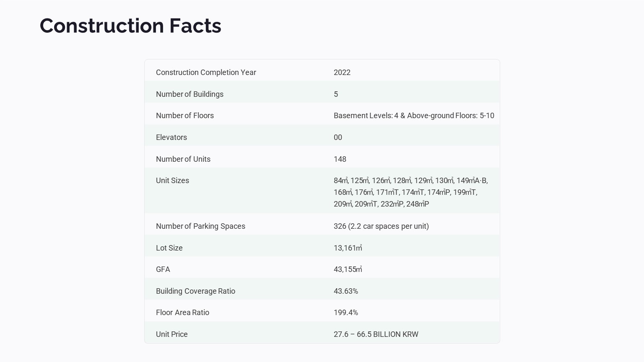Click the Floor Area Ratio value 199.4%
Image resolution: width=644 pixels, height=362 pixels.
tap(346, 313)
